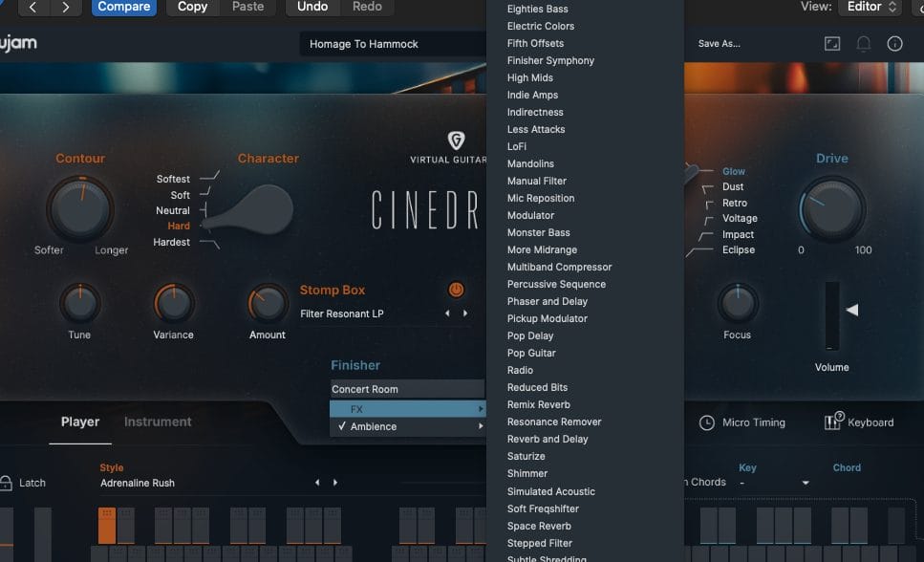Toggle the Stomp Box power button
Screen dimensions: 924x562
click(456, 290)
